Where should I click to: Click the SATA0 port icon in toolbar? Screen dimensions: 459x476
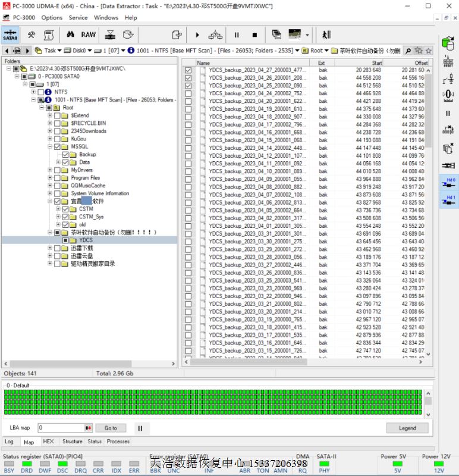pyautogui.click(x=10, y=35)
